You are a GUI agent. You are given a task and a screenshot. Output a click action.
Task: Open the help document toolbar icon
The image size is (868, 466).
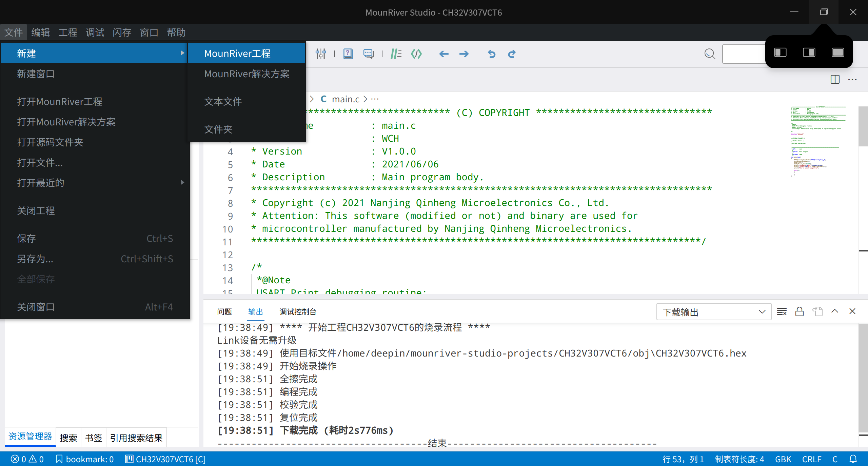[348, 54]
